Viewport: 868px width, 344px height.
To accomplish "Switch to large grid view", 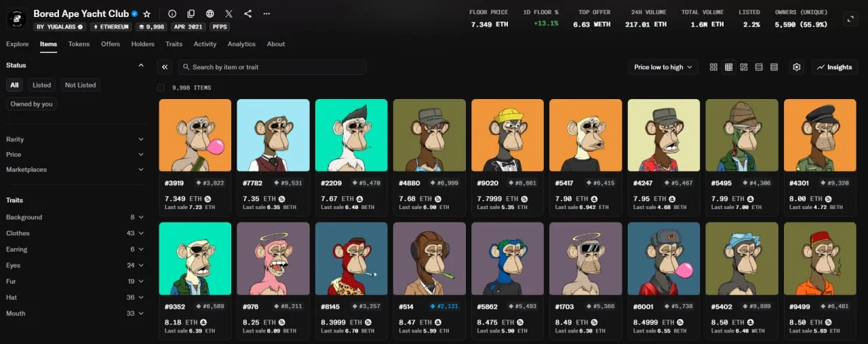I will pos(713,67).
